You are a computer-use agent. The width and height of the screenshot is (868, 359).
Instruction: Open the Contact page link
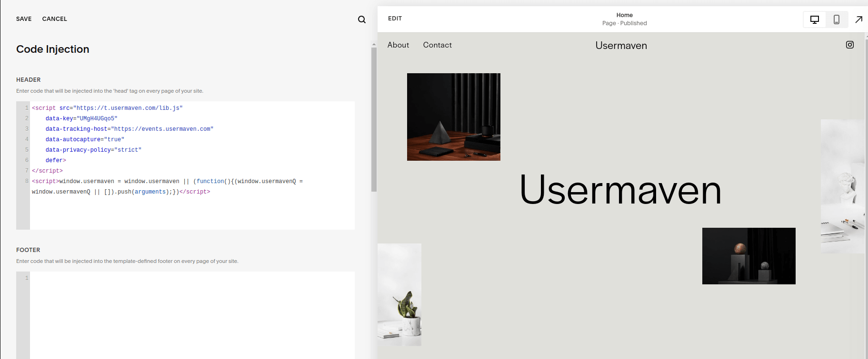(x=437, y=45)
